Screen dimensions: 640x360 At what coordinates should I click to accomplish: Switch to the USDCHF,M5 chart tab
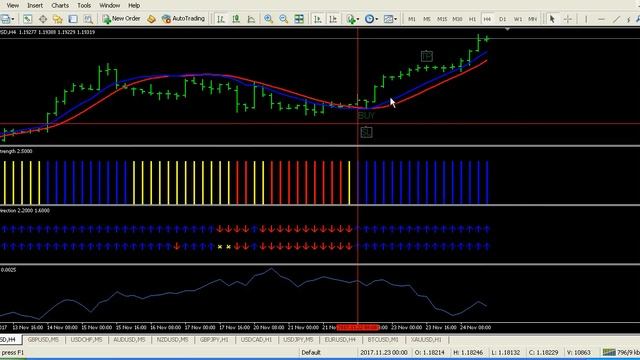(x=87, y=340)
